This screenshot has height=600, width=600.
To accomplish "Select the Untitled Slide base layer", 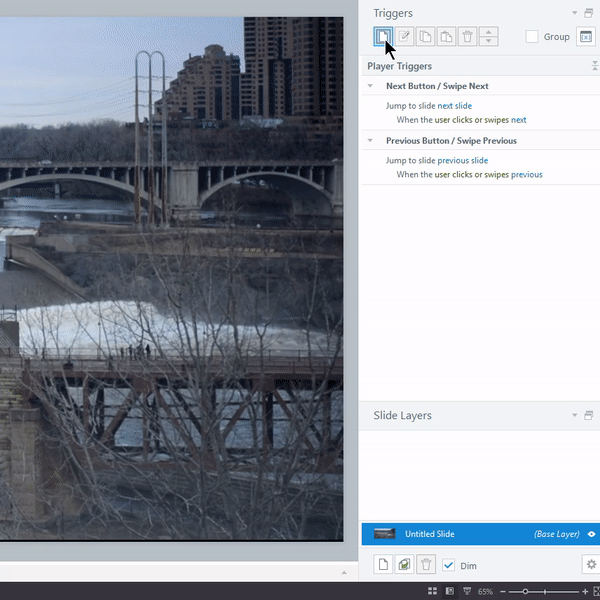I will point(481,534).
